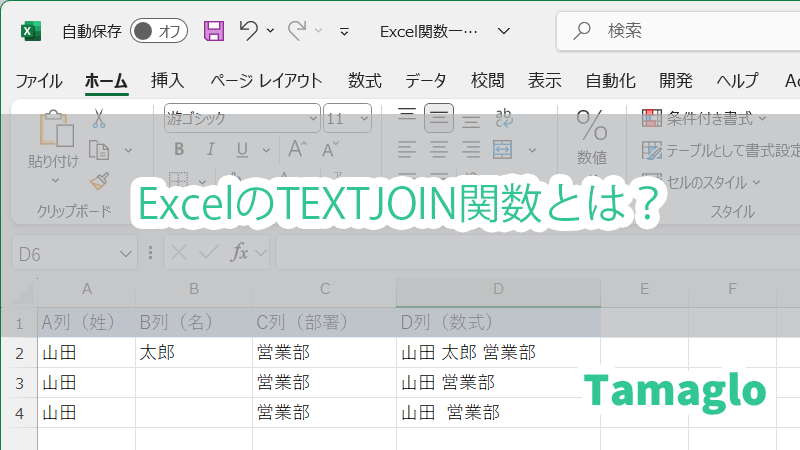800x450 pixels.
Task: Increase font size with large A icon
Action: click(296, 150)
